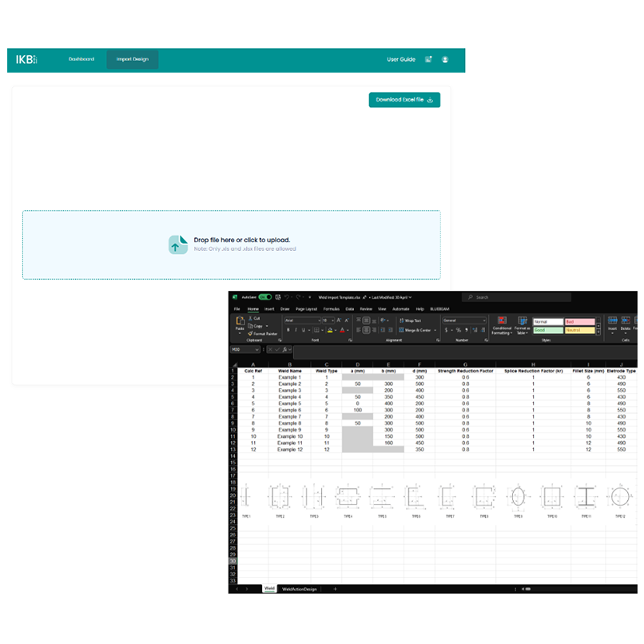
Task: Expand the General number format dropdown
Action: [463, 320]
